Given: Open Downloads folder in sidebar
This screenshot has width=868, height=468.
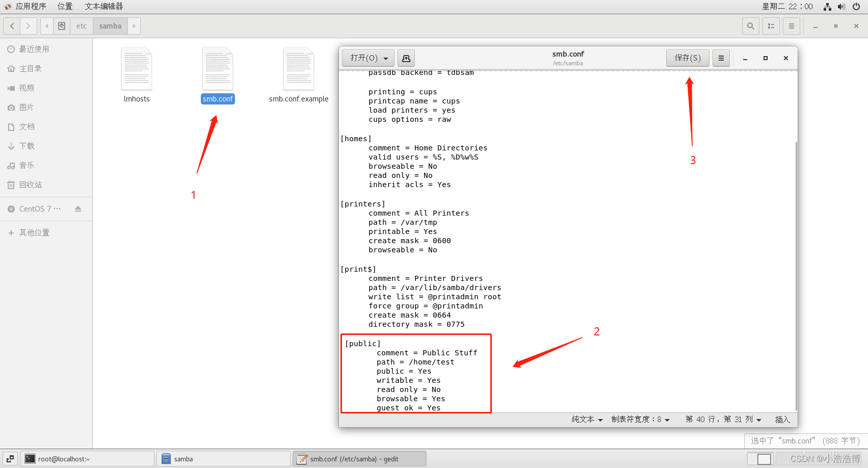Looking at the screenshot, I should click(x=46, y=146).
